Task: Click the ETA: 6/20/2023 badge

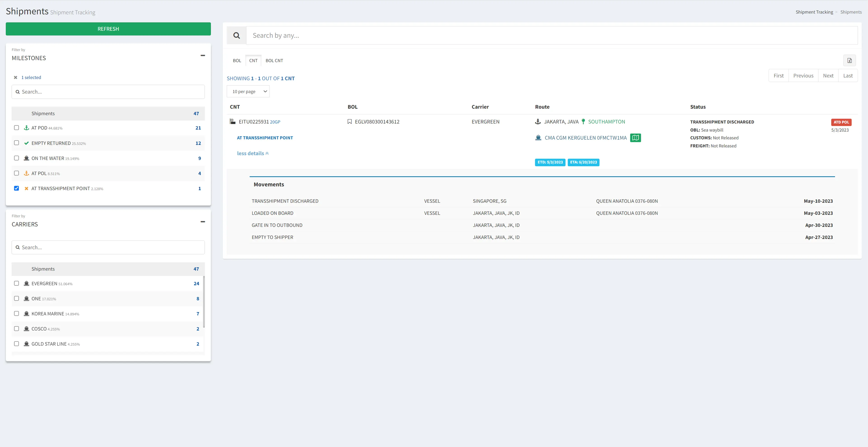Action: point(583,162)
